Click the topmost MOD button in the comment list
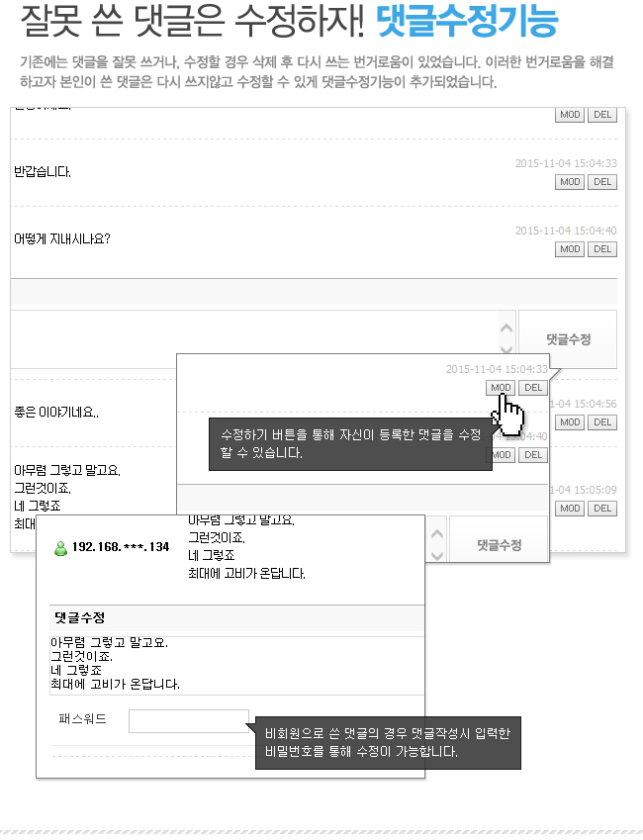The width and height of the screenshot is (643, 840). coord(570,115)
